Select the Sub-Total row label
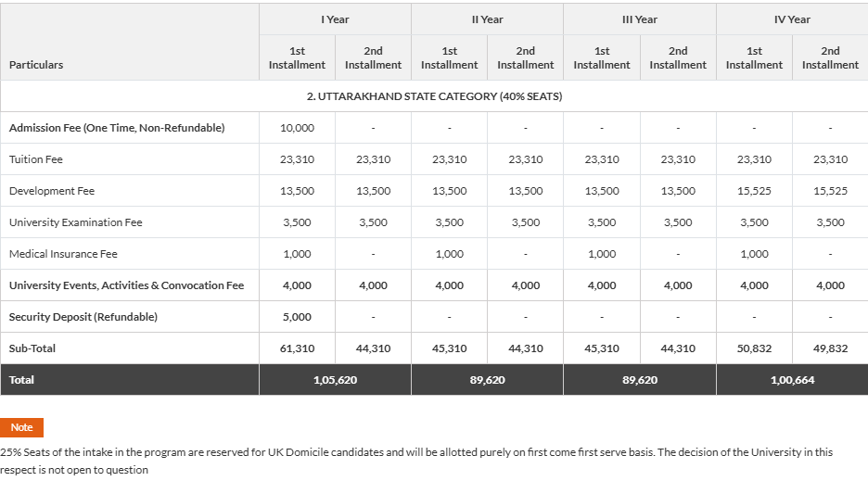Viewport: 868px width, 481px height. point(32,348)
